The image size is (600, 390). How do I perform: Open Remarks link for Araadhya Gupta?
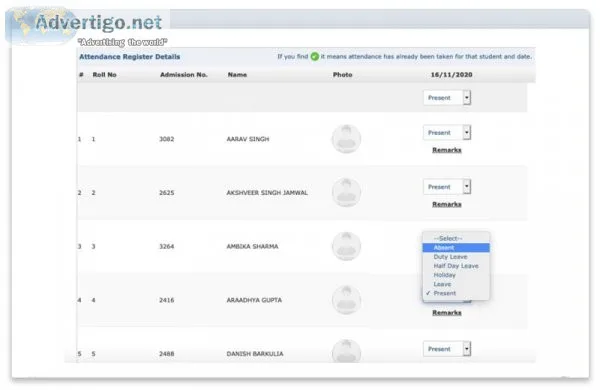point(447,312)
